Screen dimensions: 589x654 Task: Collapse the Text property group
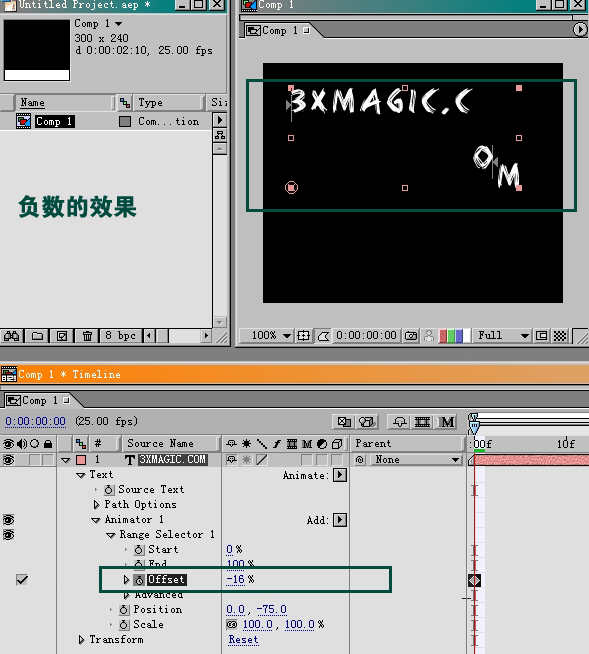click(81, 475)
